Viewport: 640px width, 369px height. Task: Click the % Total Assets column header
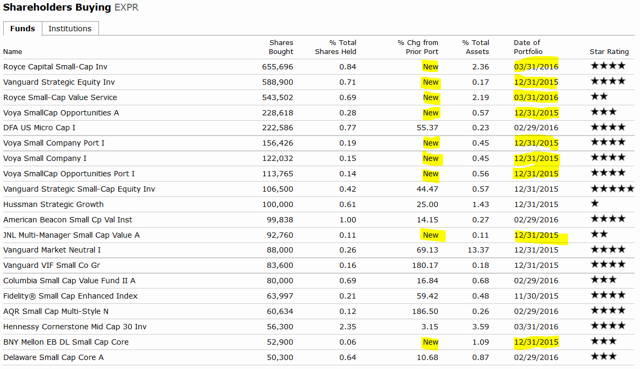click(x=476, y=47)
